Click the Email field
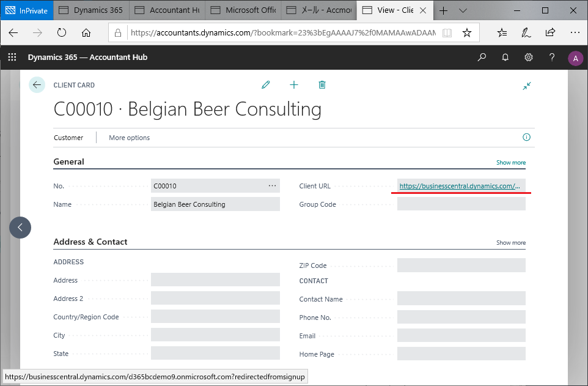This screenshot has width=588, height=386. click(461, 336)
